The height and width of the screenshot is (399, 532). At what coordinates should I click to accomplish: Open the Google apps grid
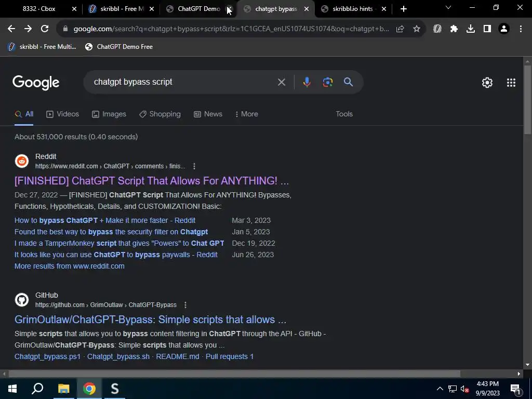coord(511,83)
